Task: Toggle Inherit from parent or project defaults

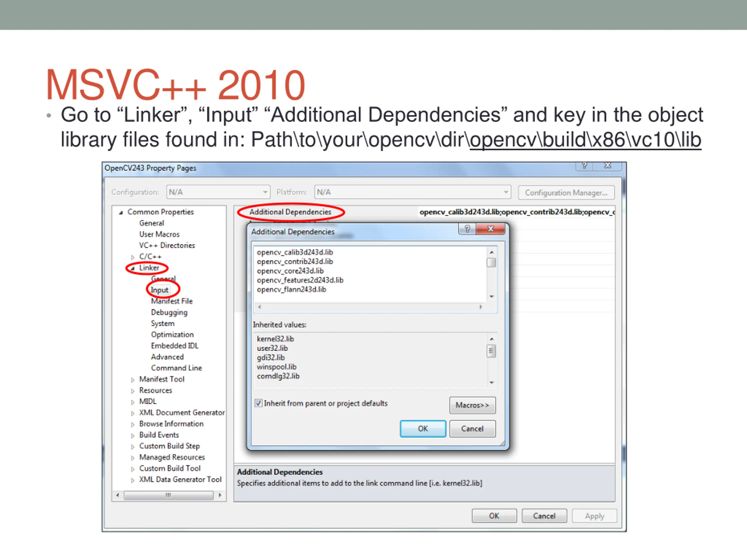Action: pyautogui.click(x=258, y=403)
